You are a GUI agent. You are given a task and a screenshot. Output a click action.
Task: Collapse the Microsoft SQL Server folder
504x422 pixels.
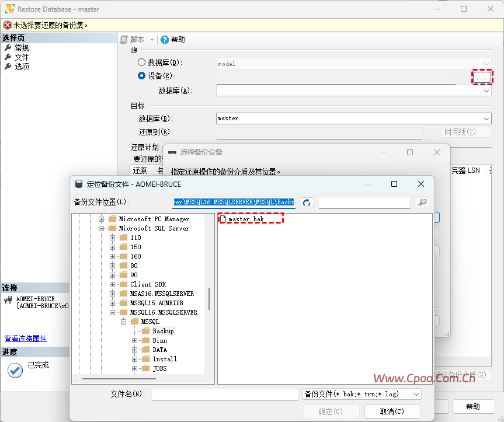(x=101, y=228)
